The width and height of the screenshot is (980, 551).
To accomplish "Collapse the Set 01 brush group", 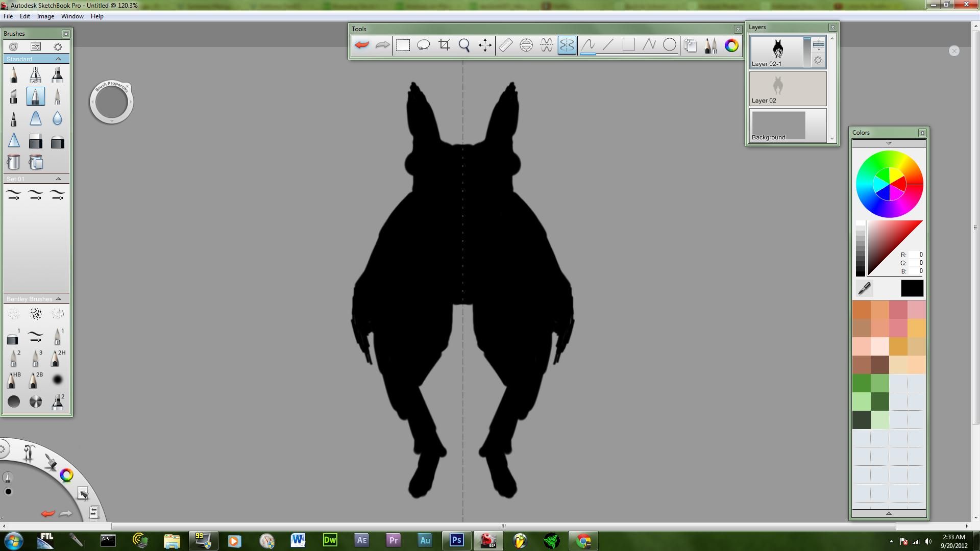I will click(x=58, y=179).
